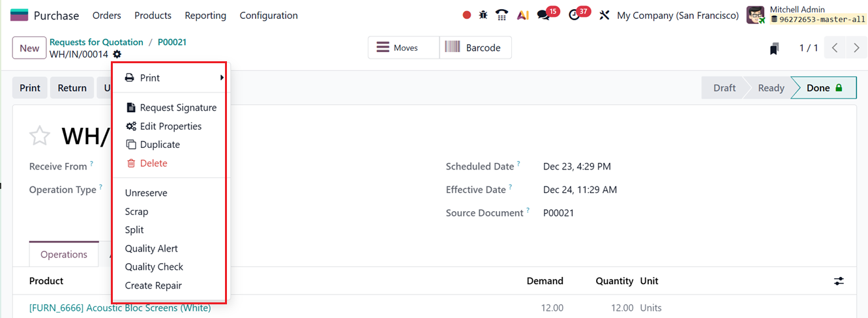Click the bookmark icon near pager
Screen dimensions: 868x318
coord(774,48)
